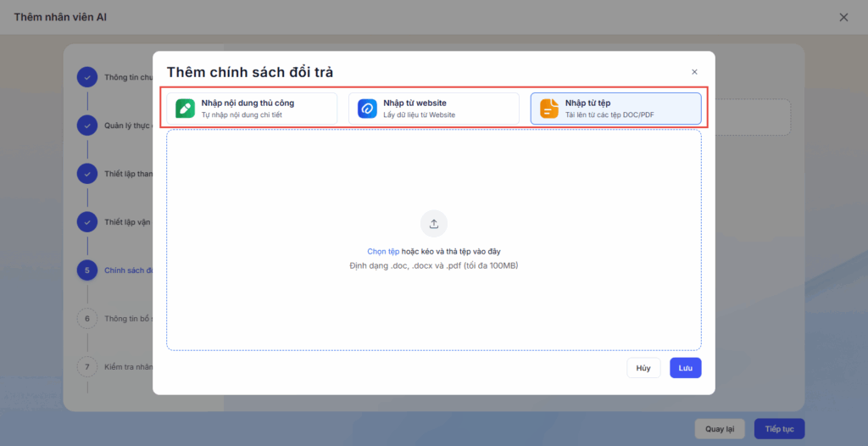Click the Thiết lập vận step checkmark

pyautogui.click(x=87, y=222)
